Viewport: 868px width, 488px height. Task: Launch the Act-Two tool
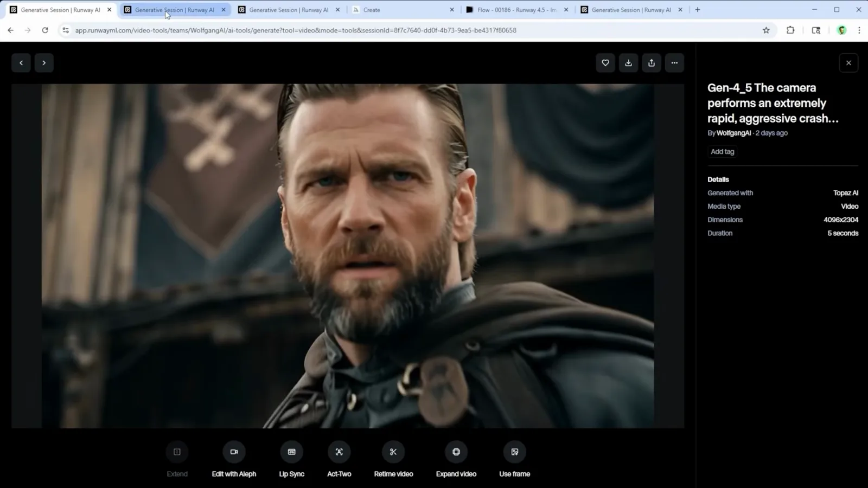[x=339, y=452]
